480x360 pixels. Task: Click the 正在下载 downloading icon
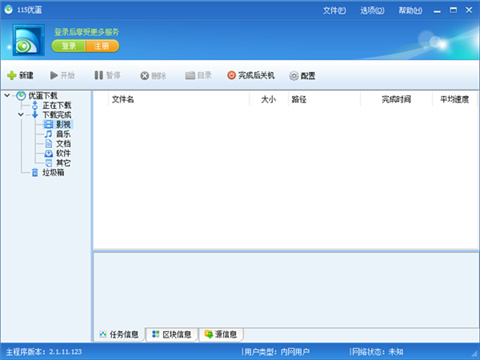tap(35, 105)
